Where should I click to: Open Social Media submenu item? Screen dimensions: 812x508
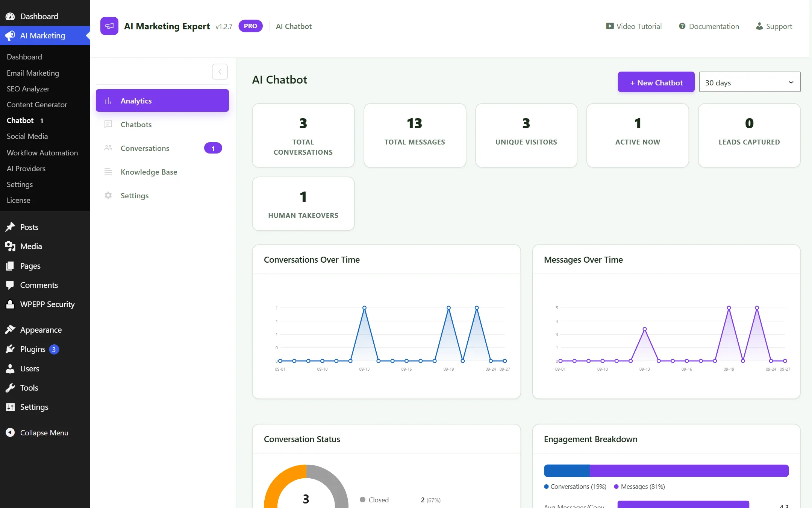27,136
